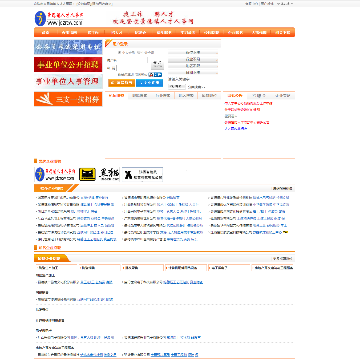Click the partner logo with large X mark
360x360 pixels.
[x=142, y=174]
